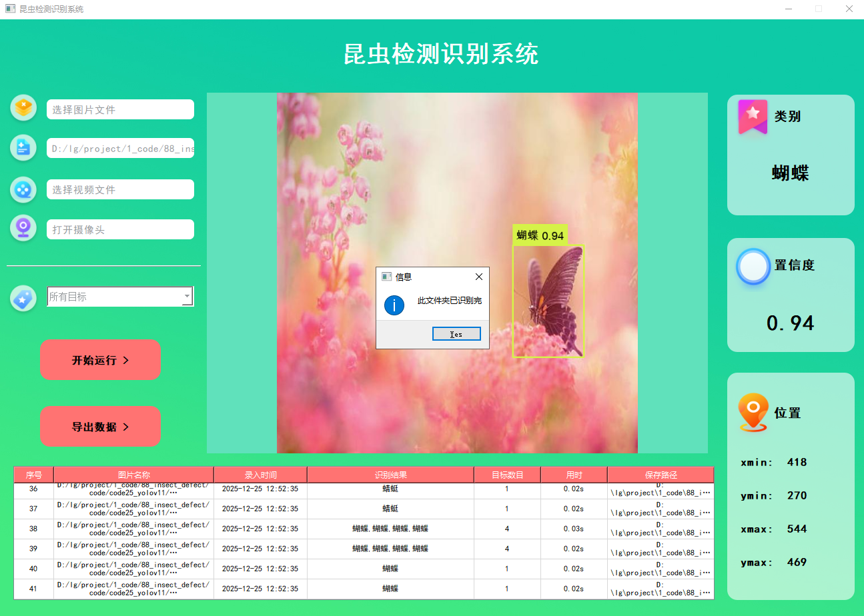The width and height of the screenshot is (864, 616).
Task: Click the ymax value 469
Action: pos(797,562)
